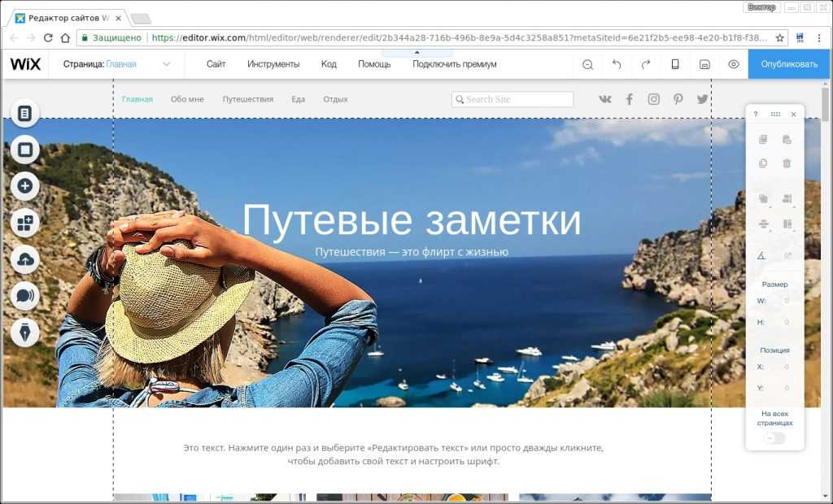This screenshot has height=504, width=833.
Task: Open the Pages menu icon in left sidebar
Action: coord(24,114)
